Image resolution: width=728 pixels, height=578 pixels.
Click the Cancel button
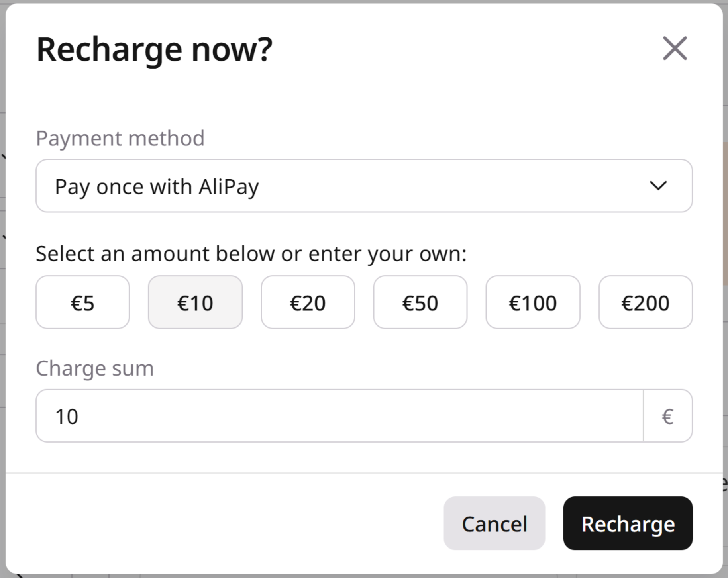click(494, 523)
